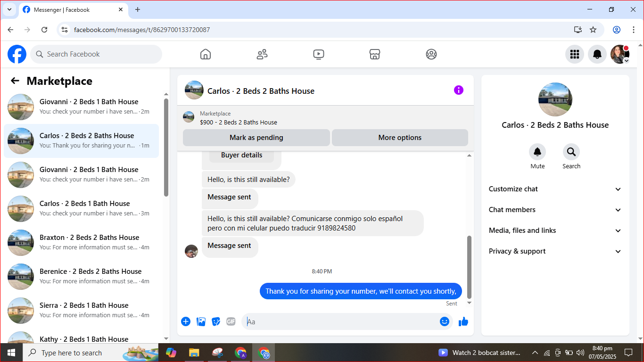Open the Facebook menu grid icon
644x362 pixels.
[575, 54]
